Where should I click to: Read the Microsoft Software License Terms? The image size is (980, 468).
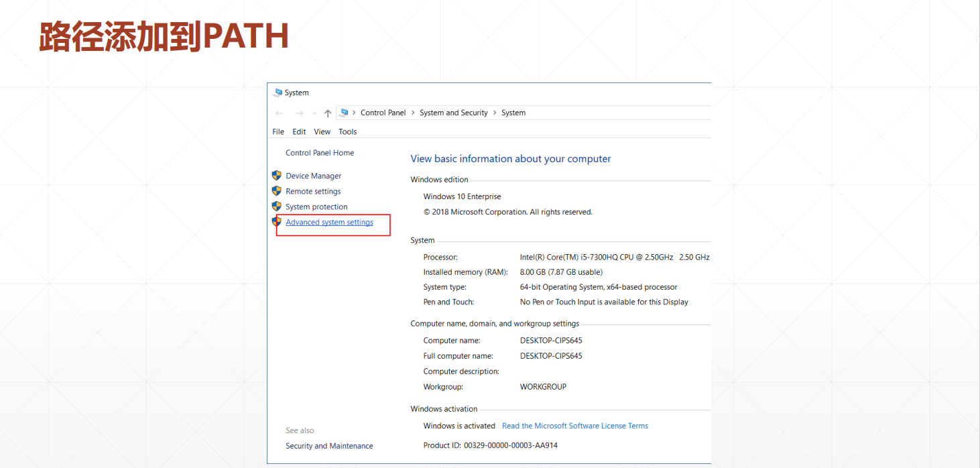point(575,426)
